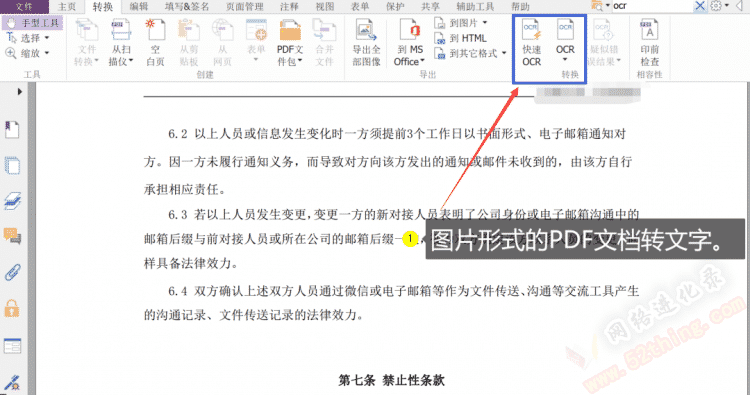750x395 pixels.
Task: Switch to the 保护 Protect tab
Action: [x=395, y=7]
